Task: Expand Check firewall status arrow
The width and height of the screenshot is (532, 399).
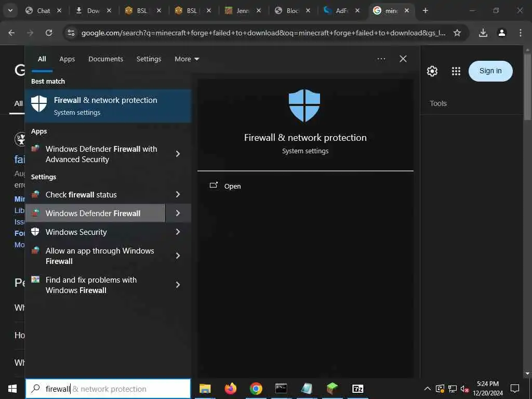Action: pyautogui.click(x=178, y=194)
